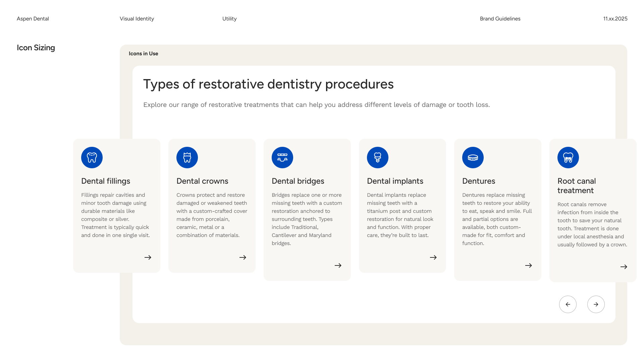This screenshot has height=362, width=644.
Task: Open Dental fillings card arrow
Action: coord(148,257)
